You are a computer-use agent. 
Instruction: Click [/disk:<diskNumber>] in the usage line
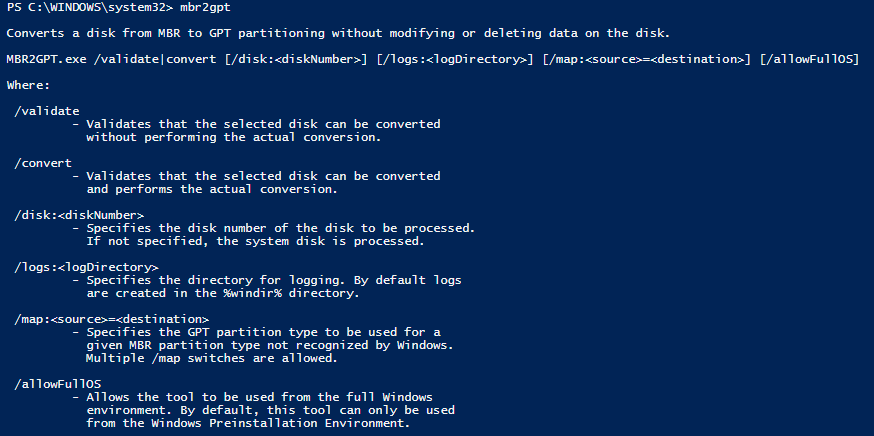coord(296,59)
